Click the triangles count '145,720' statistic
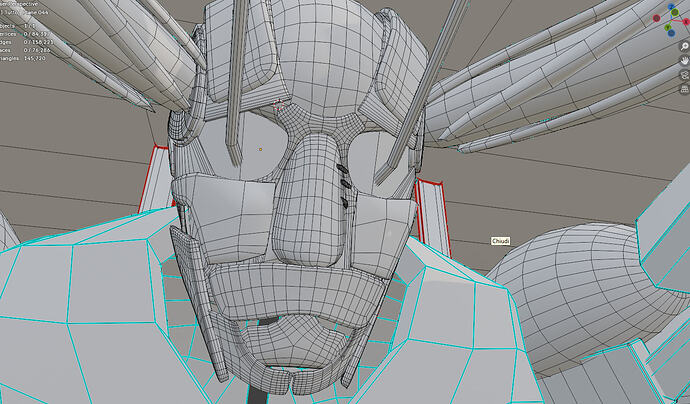Viewport: 690px width, 404px height. (x=36, y=58)
